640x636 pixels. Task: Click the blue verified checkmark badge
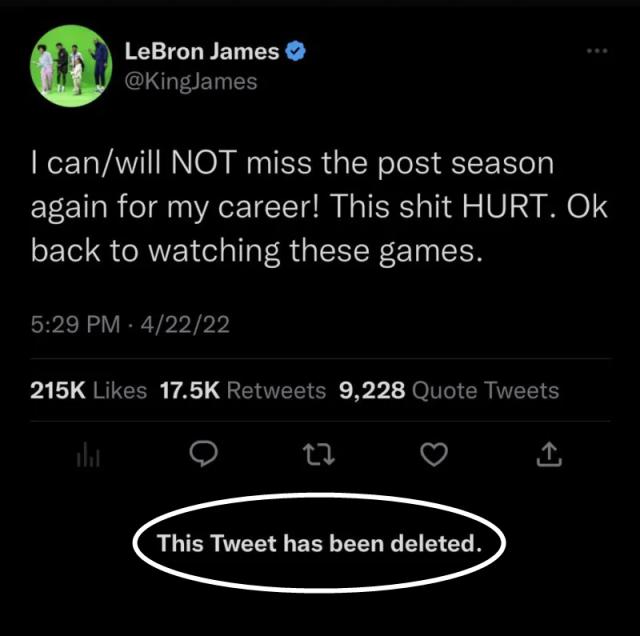pyautogui.click(x=297, y=52)
